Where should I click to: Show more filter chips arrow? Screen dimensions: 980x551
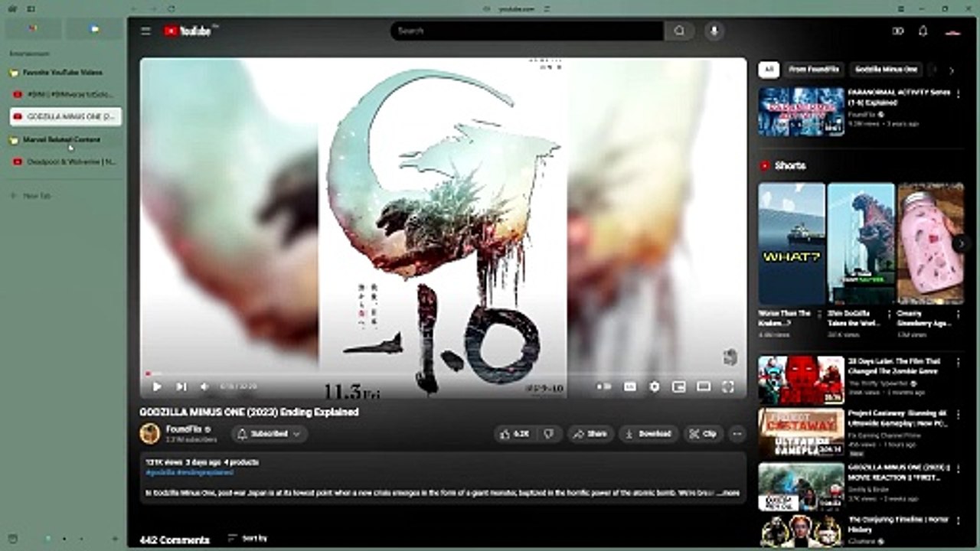952,70
